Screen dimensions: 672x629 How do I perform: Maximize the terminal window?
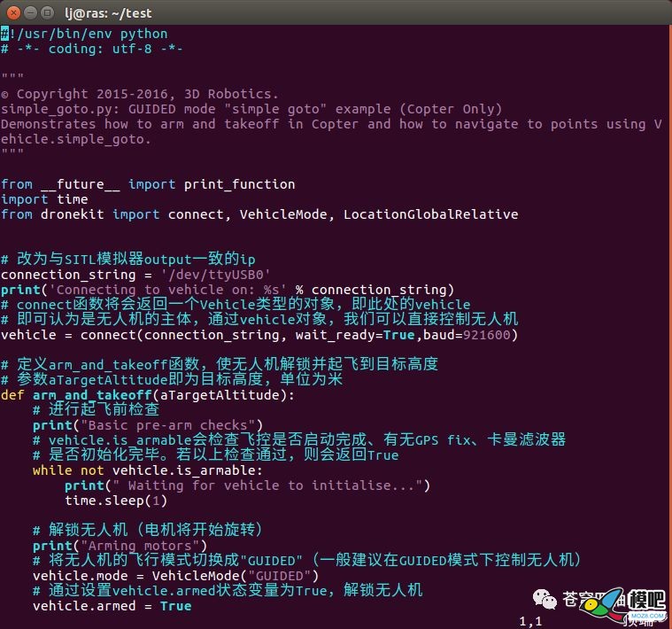[47, 13]
